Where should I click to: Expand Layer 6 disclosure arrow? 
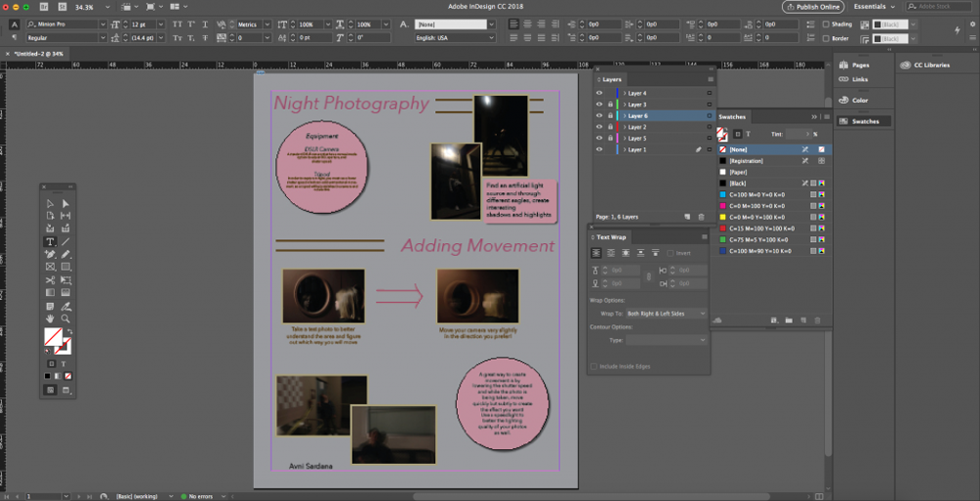point(625,116)
